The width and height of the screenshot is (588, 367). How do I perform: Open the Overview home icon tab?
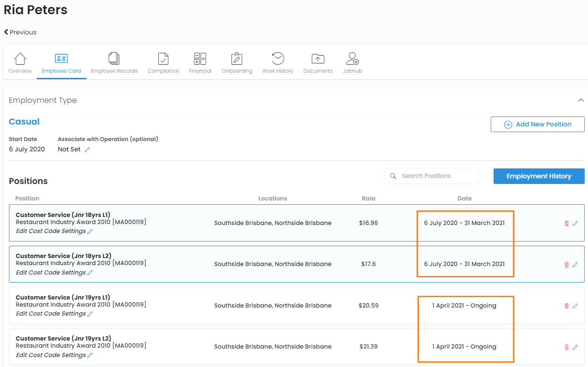tap(20, 63)
